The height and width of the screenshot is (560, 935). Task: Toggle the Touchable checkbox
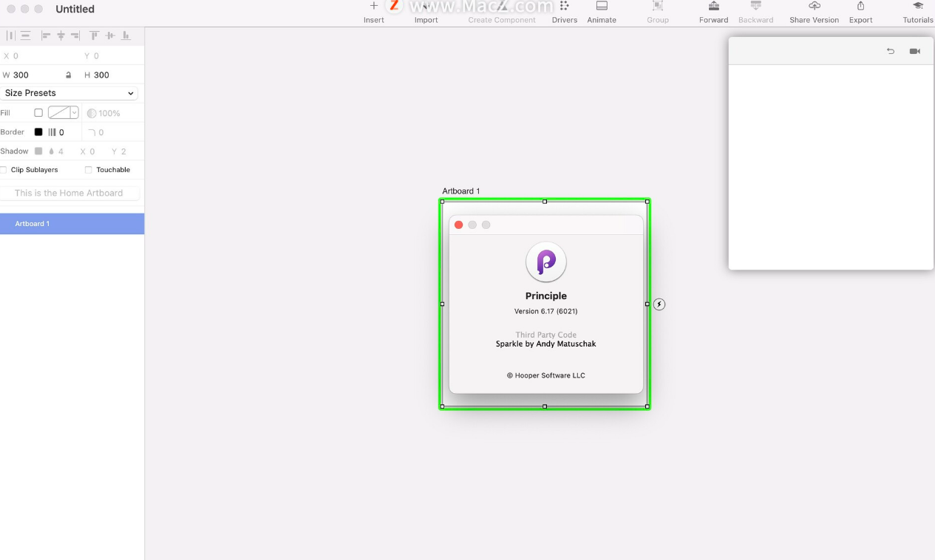pos(89,170)
